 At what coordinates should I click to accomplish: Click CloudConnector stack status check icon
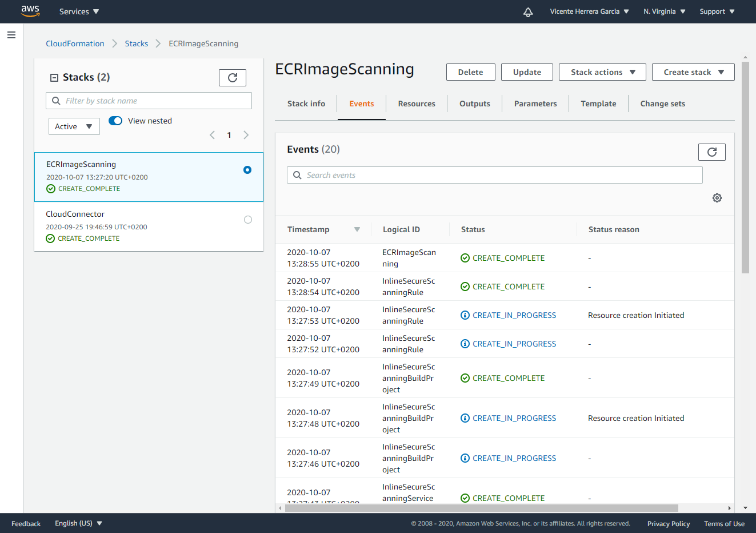[x=50, y=238]
